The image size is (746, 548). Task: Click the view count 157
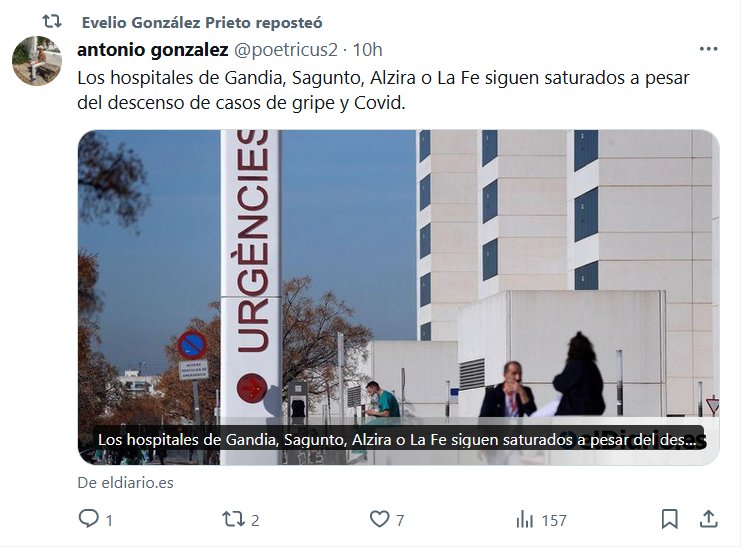554,520
